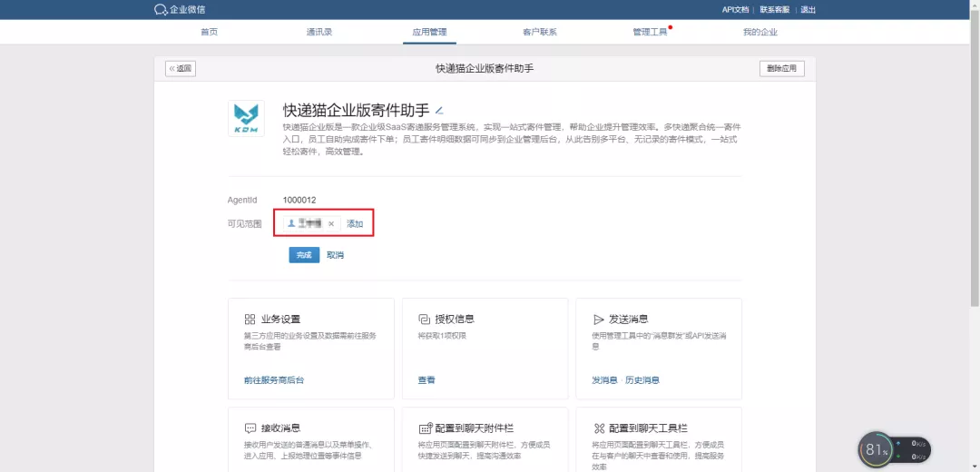Click the 配置到聊天附件栏 card title
The image size is (980, 472).
tap(475, 428)
